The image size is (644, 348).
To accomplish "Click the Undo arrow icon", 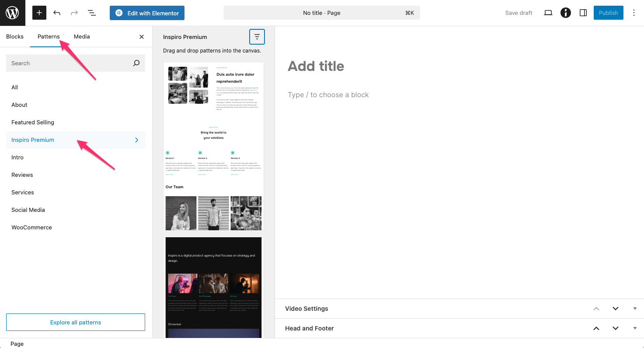I will click(57, 13).
